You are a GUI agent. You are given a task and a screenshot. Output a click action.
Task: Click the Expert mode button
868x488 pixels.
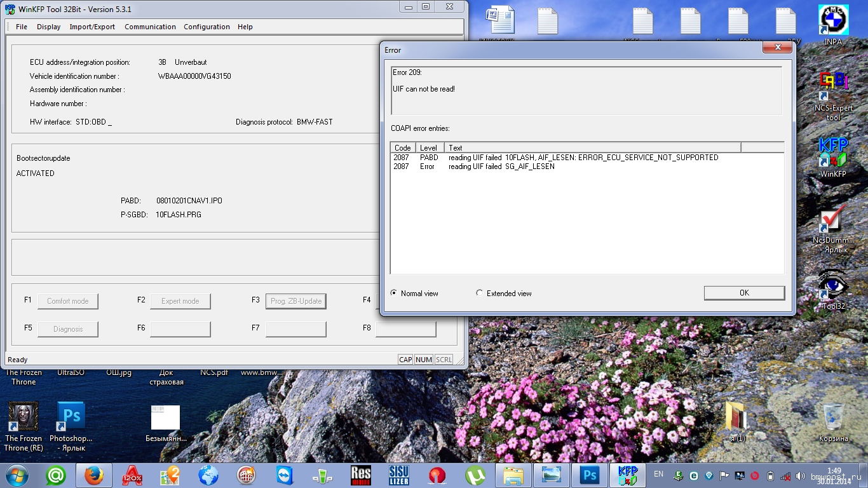point(180,301)
